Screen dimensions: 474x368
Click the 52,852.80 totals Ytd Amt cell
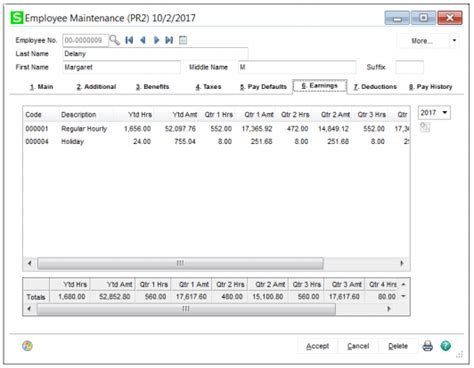(115, 297)
